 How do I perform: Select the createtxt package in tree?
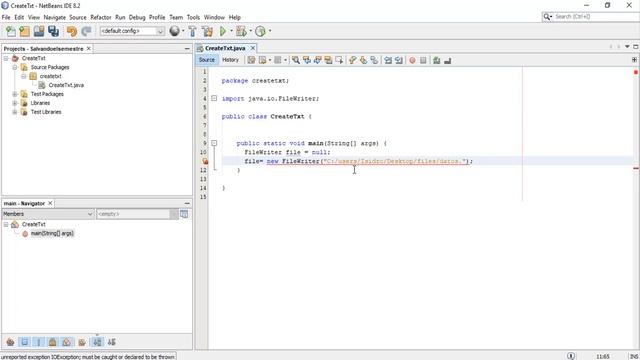tap(51, 76)
